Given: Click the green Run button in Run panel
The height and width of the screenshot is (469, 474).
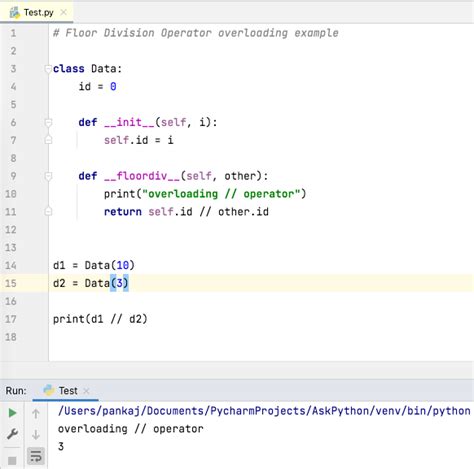Looking at the screenshot, I should point(12,413).
